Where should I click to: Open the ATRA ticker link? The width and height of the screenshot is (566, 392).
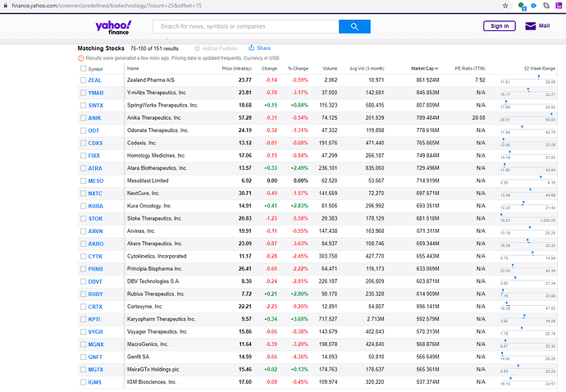(95, 169)
